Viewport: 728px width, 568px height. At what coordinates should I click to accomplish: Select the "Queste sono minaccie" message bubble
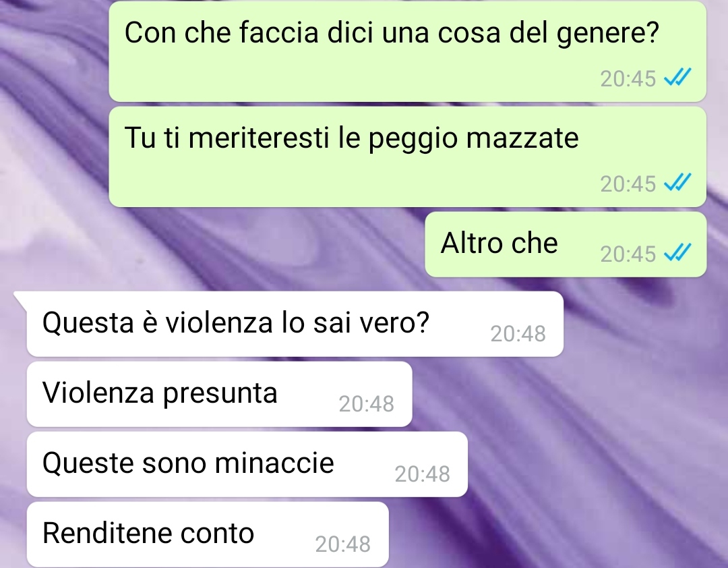click(247, 464)
